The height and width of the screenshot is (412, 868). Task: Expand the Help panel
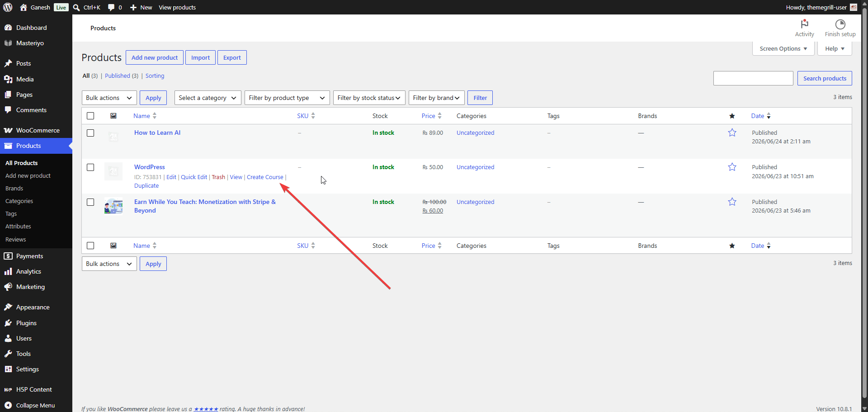tap(835, 48)
